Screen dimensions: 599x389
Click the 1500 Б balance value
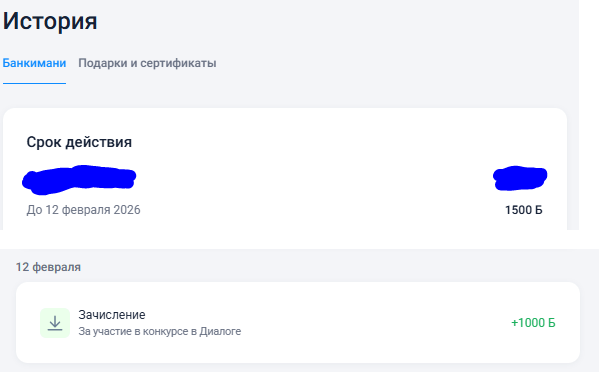[x=523, y=210]
